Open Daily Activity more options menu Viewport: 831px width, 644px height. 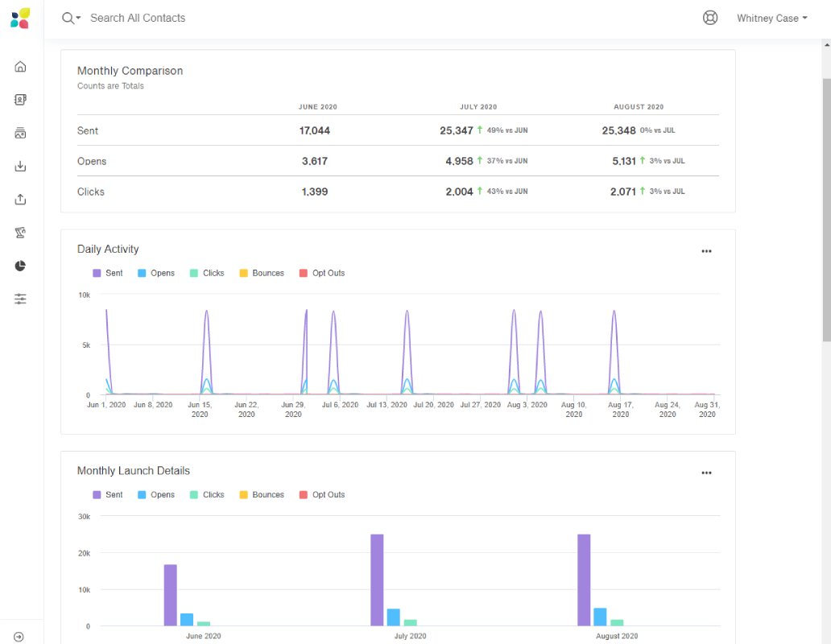click(x=706, y=251)
